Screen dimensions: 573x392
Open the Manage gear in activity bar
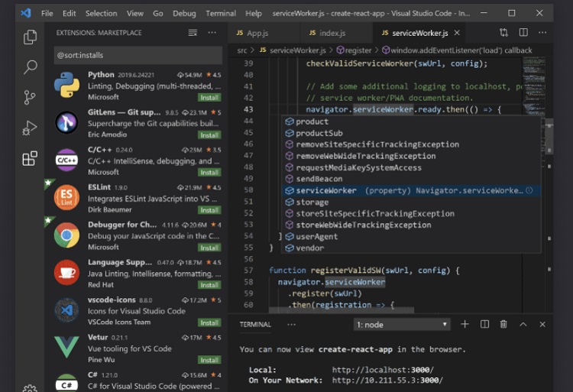(x=30, y=388)
